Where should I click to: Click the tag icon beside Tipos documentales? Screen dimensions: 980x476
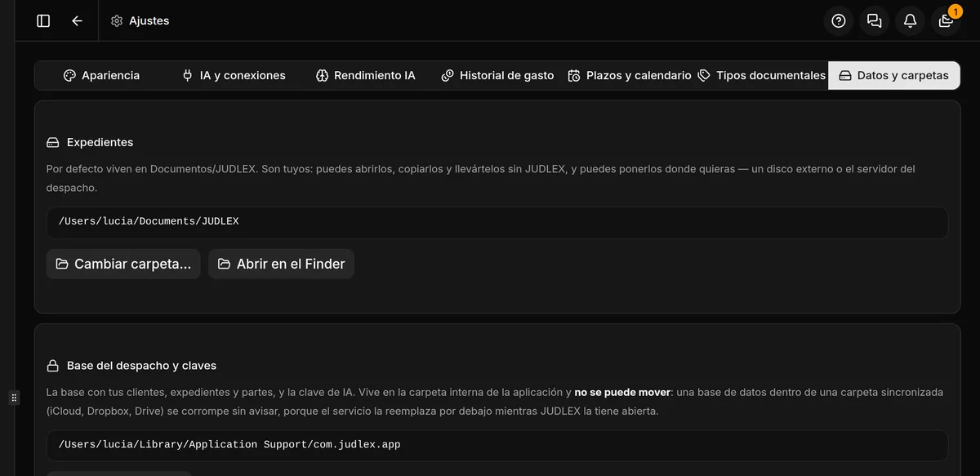click(704, 75)
